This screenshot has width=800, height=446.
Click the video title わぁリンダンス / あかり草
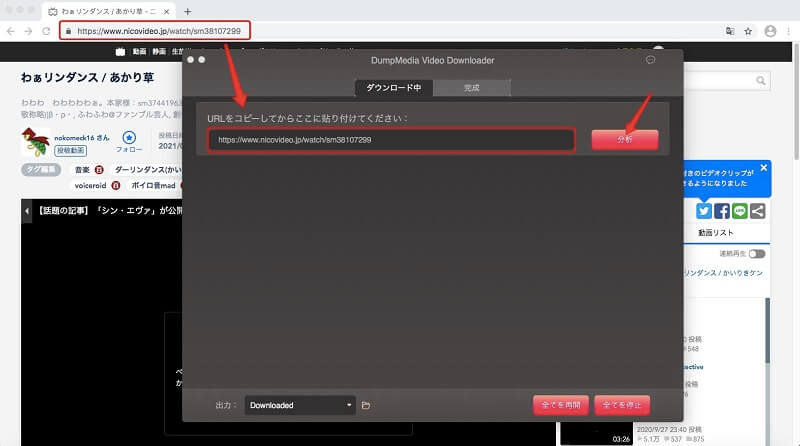[87, 78]
